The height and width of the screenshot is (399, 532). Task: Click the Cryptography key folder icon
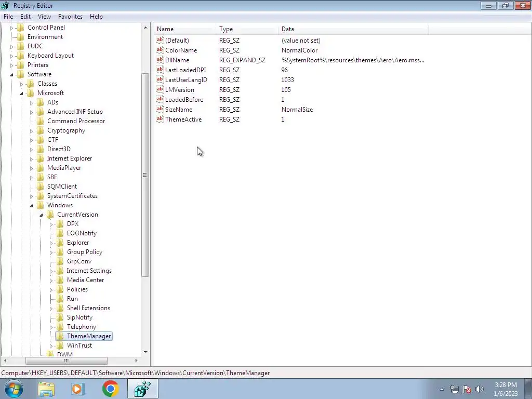point(41,130)
